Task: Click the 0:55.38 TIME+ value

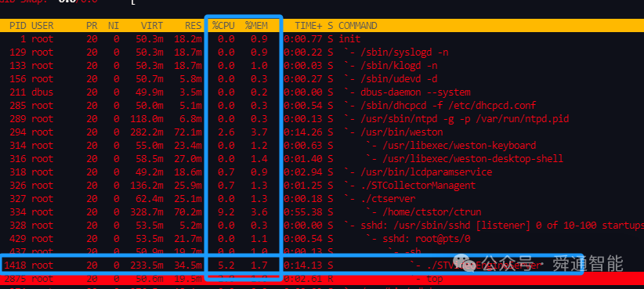Action: pos(303,211)
